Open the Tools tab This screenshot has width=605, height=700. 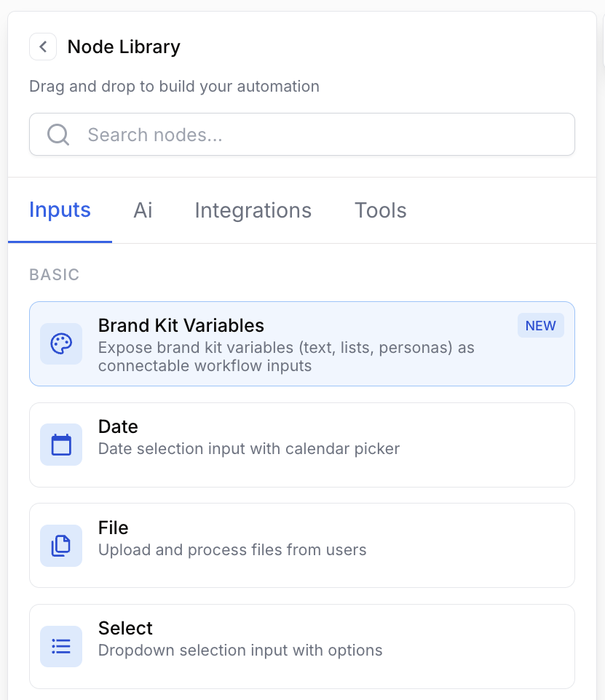[x=381, y=210]
